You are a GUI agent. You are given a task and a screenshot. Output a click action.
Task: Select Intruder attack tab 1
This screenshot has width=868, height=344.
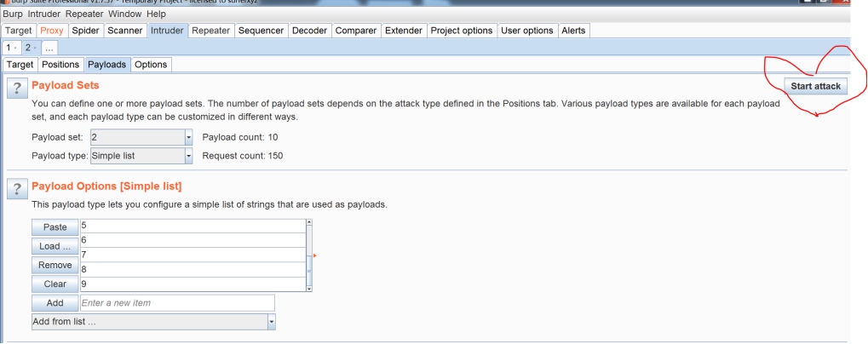click(x=11, y=48)
